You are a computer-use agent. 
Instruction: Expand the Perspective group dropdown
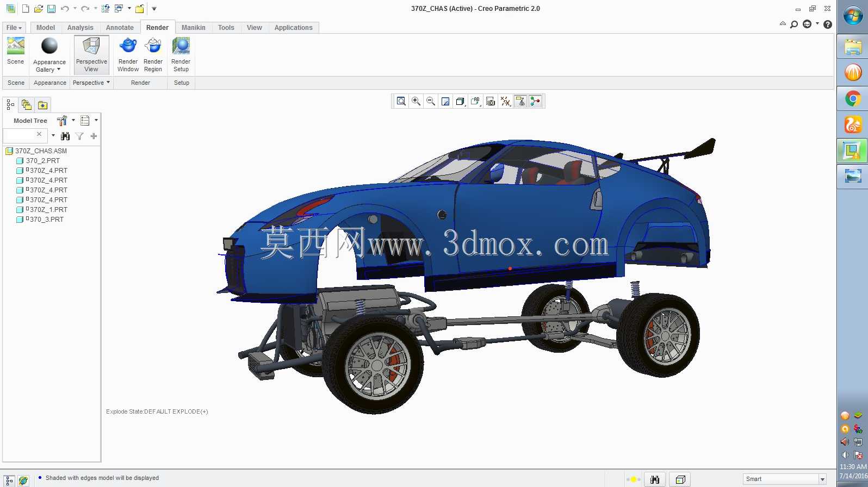91,83
